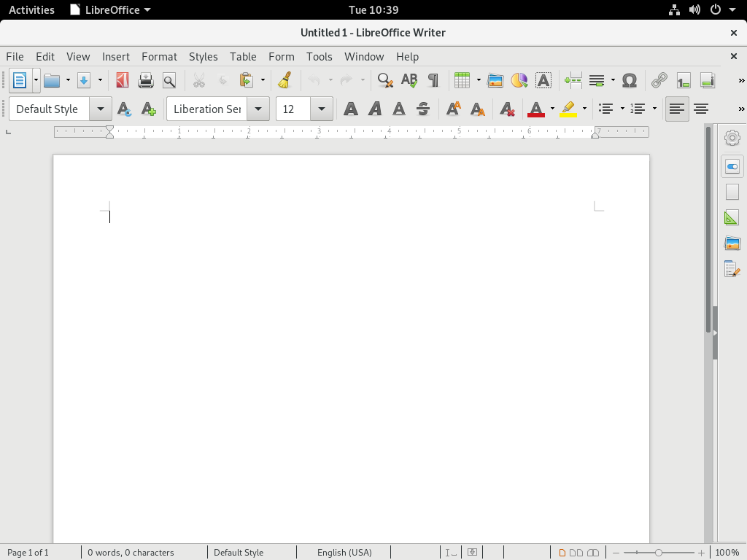This screenshot has width=747, height=560.
Task: Open sidebar Styles panel
Action: [x=732, y=217]
